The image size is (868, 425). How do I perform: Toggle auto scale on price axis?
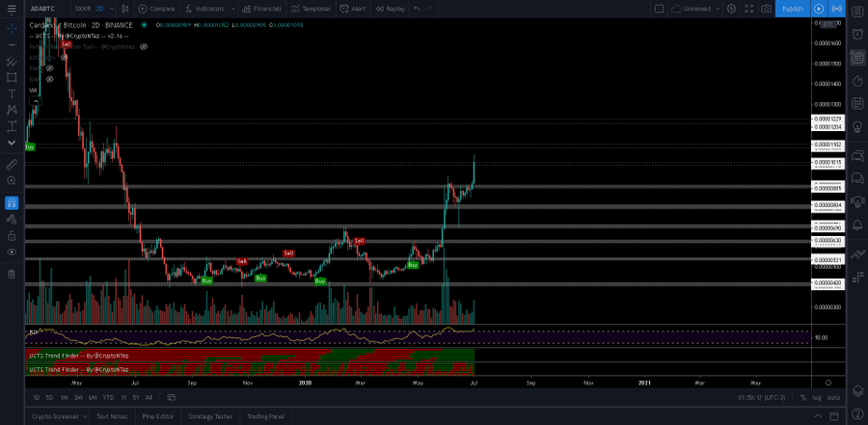833,397
